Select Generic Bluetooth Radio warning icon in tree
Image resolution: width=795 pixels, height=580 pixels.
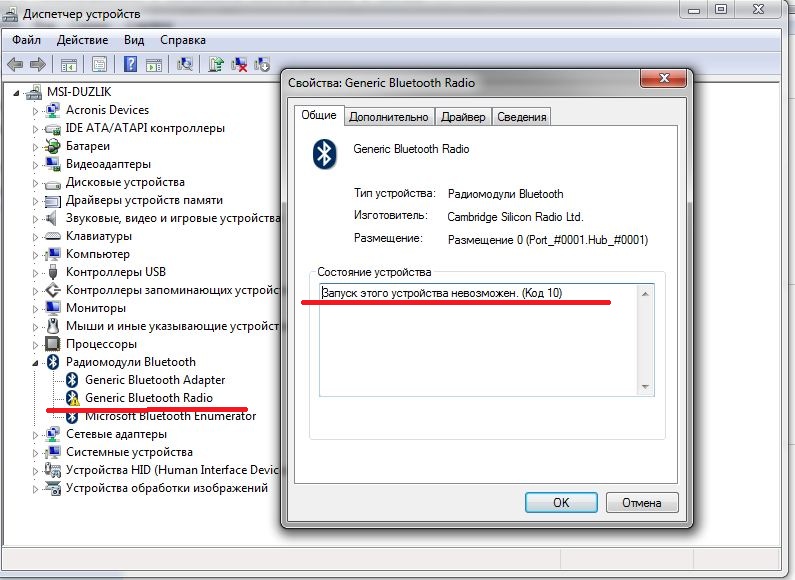click(72, 398)
